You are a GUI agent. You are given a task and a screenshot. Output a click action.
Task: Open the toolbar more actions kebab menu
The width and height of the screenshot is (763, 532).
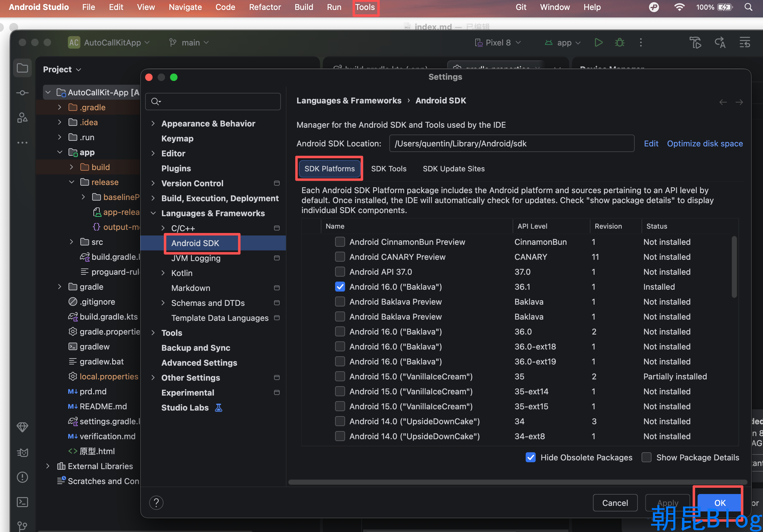click(641, 43)
